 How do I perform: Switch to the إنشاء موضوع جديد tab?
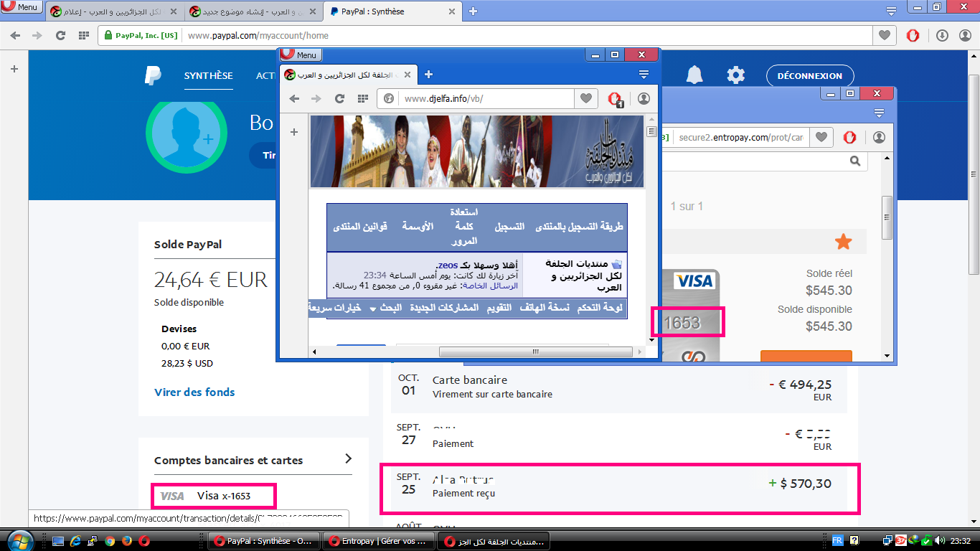click(254, 11)
